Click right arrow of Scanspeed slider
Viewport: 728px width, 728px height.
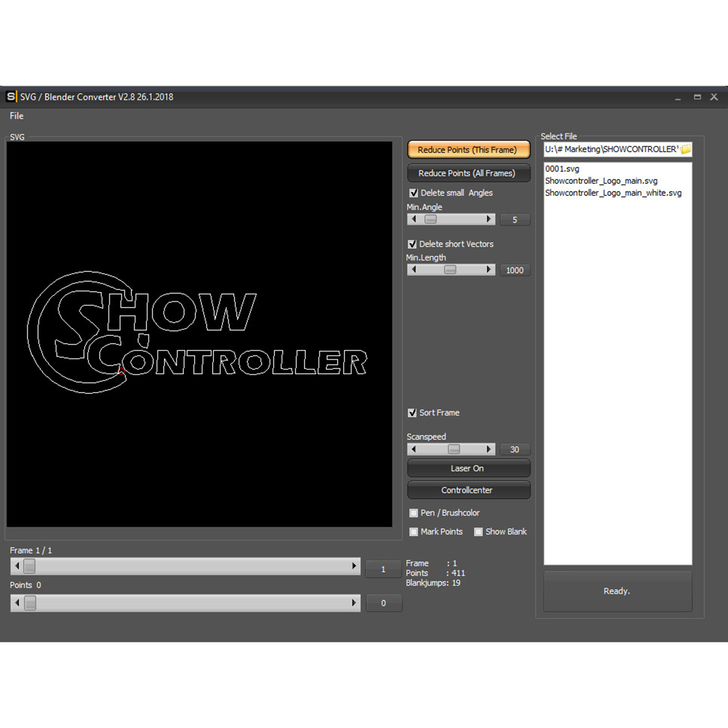(x=489, y=449)
